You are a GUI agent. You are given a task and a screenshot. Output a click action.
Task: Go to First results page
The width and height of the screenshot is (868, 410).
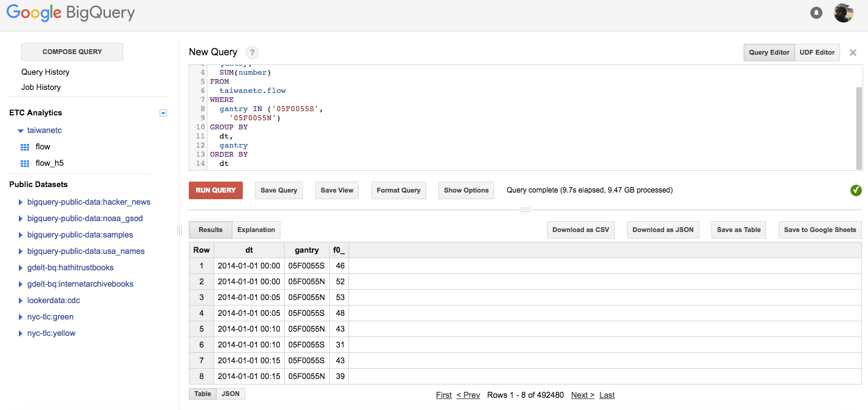444,395
